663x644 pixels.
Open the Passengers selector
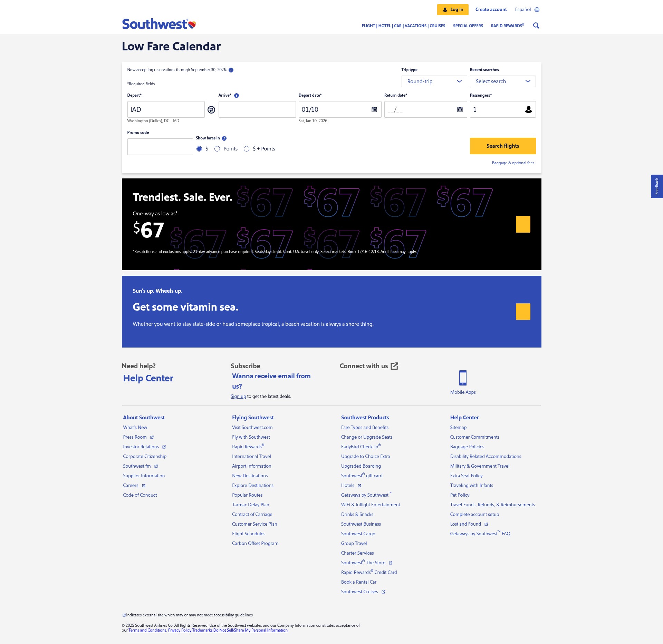(x=503, y=109)
